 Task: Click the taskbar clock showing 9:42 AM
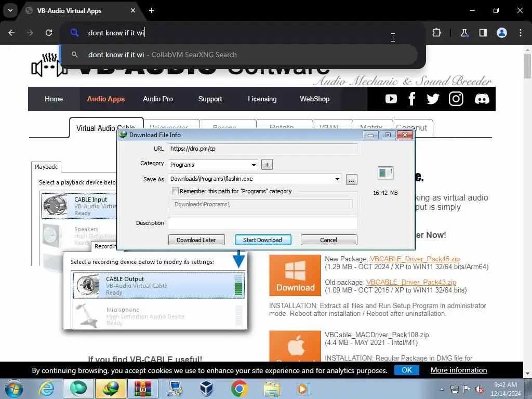tap(505, 389)
